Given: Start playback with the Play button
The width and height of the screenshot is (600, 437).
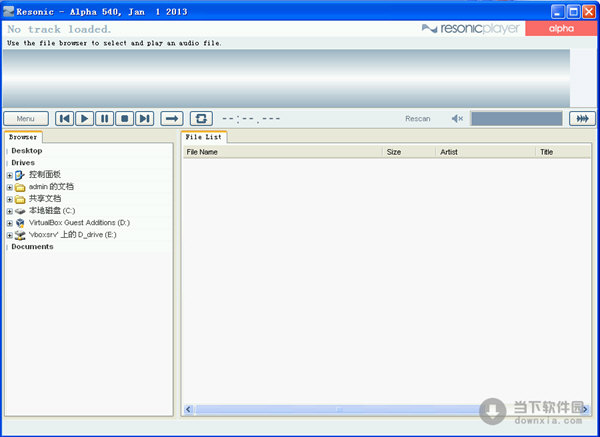Looking at the screenshot, I should (x=85, y=119).
